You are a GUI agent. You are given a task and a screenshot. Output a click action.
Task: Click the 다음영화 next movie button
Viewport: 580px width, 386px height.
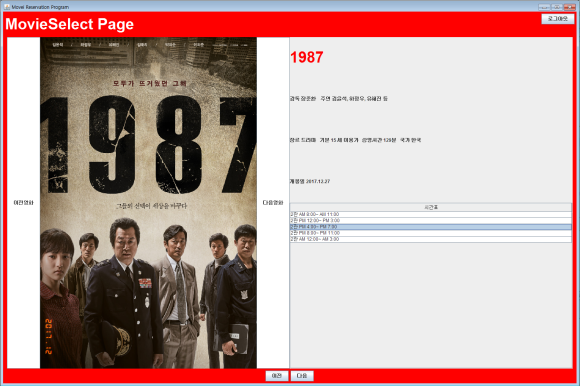[x=273, y=203]
